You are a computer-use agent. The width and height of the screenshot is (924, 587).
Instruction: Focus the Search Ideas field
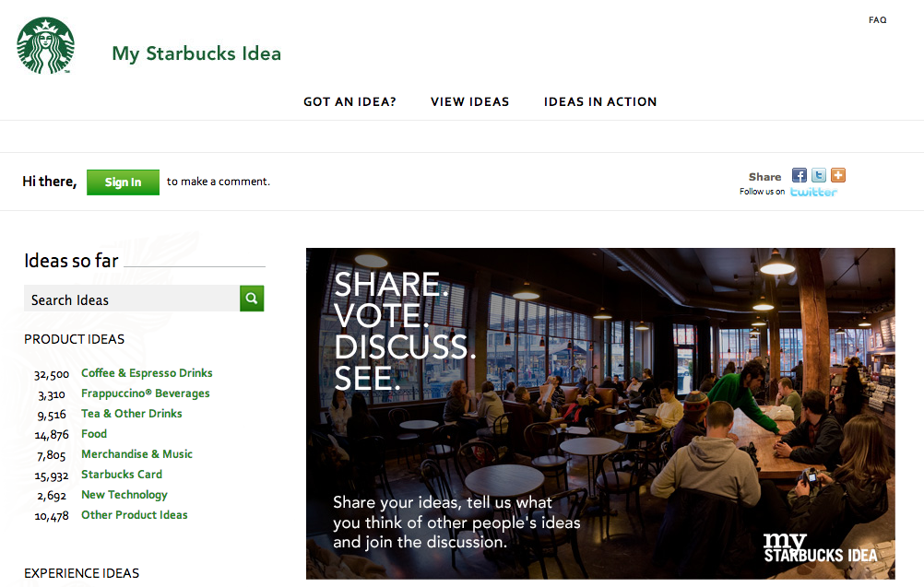click(x=132, y=299)
